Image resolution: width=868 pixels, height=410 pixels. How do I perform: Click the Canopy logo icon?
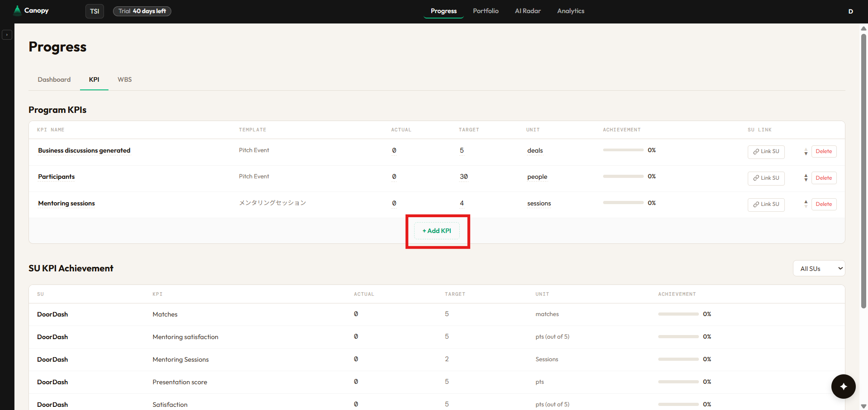[17, 10]
